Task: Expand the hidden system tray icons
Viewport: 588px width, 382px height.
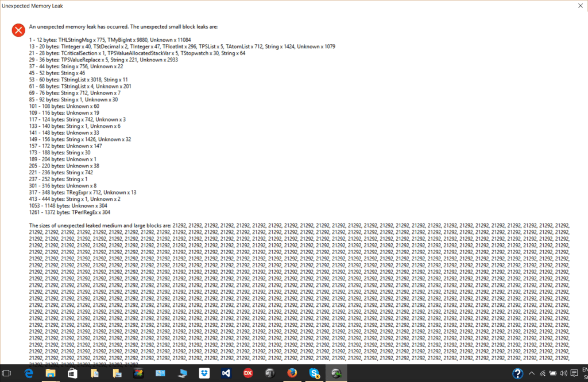Action: [531, 373]
